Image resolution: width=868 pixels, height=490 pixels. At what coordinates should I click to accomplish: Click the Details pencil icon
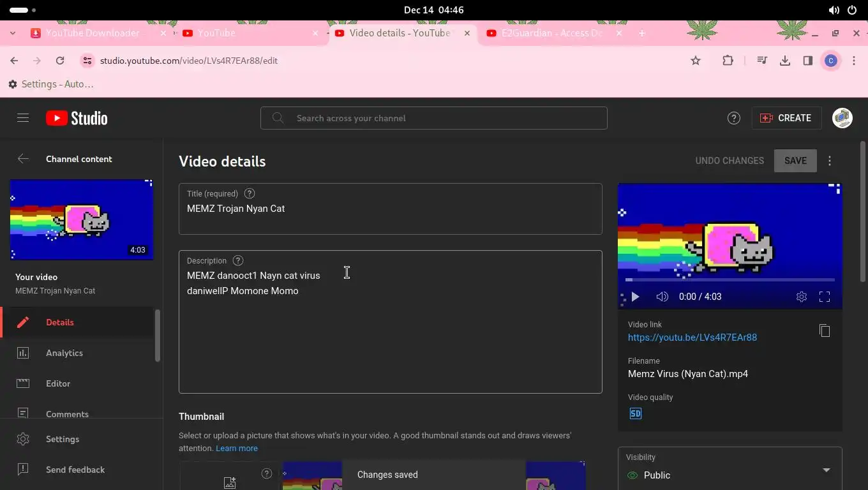(23, 322)
